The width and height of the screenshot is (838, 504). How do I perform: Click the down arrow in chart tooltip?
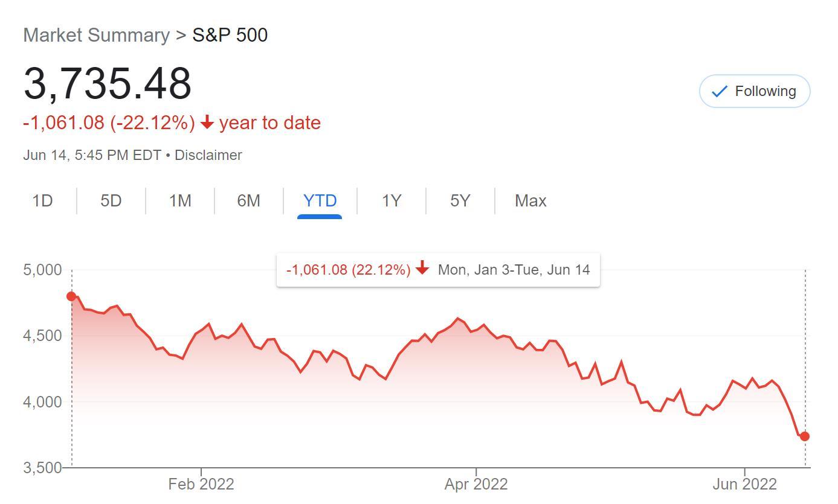(422, 269)
